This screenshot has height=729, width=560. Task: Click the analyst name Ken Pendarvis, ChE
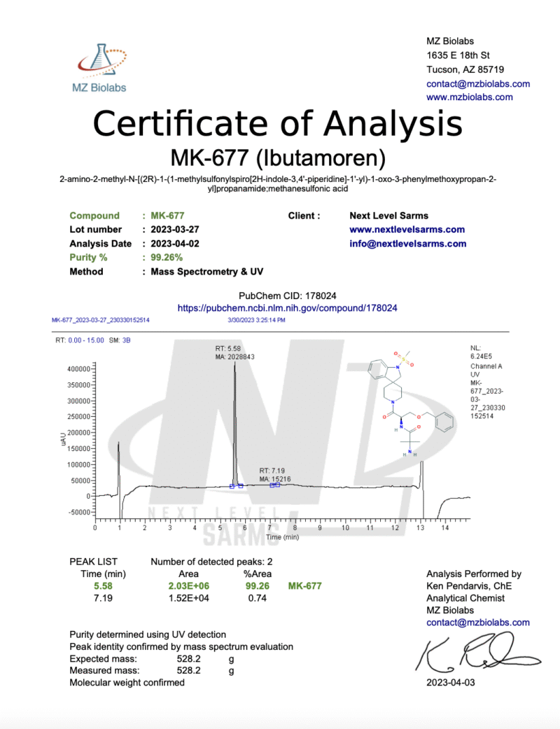469,586
